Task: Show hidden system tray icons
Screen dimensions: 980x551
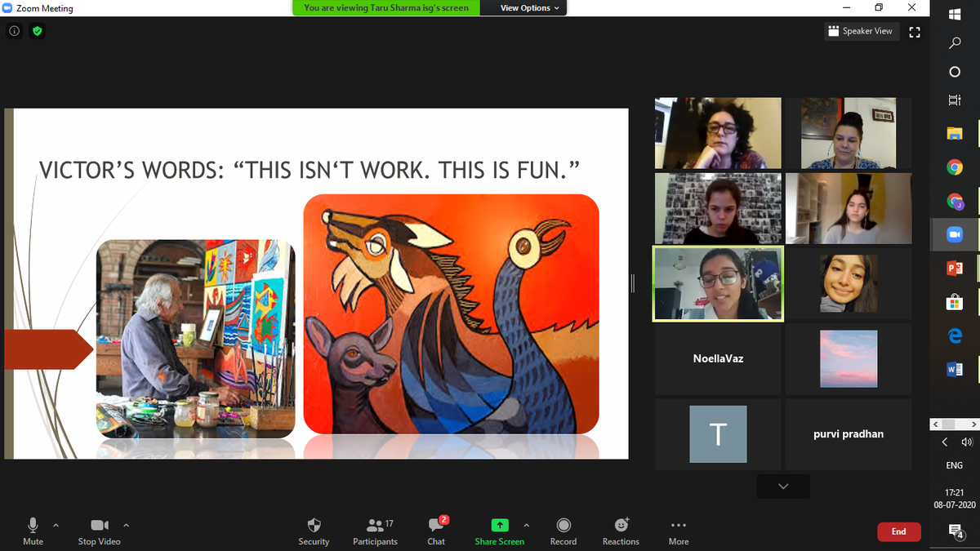Action: pyautogui.click(x=944, y=442)
